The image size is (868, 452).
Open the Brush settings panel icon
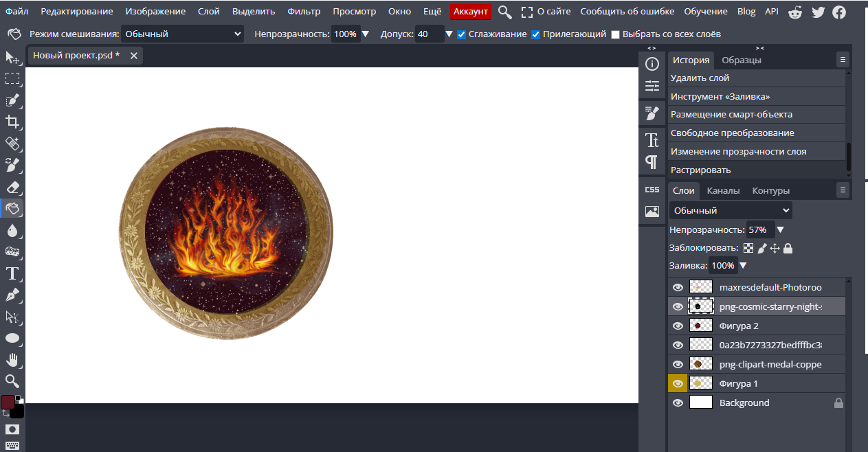[x=652, y=113]
